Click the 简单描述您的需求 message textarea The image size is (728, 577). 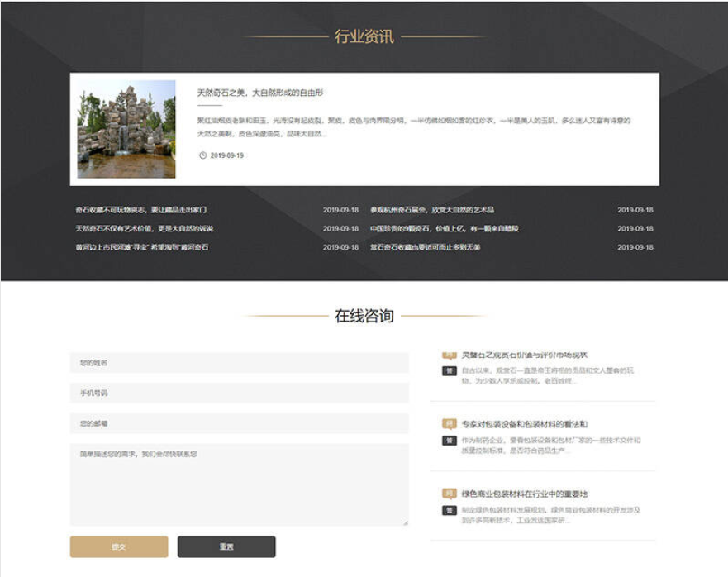pos(239,484)
